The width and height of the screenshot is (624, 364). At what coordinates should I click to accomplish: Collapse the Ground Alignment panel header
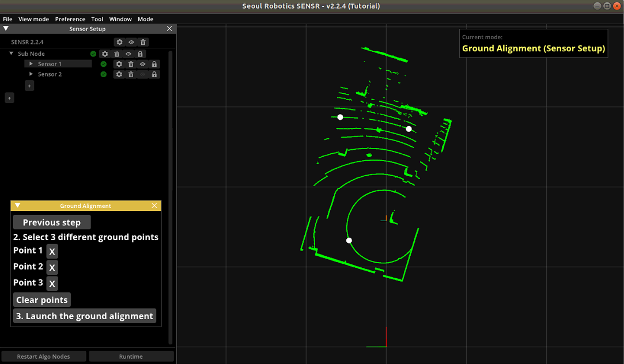[17, 205]
